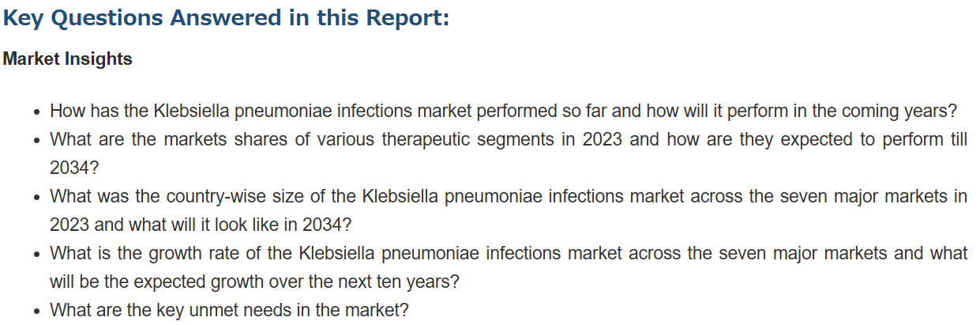
Task: Click 'What are the key unmet needs' question
Action: 229,310
